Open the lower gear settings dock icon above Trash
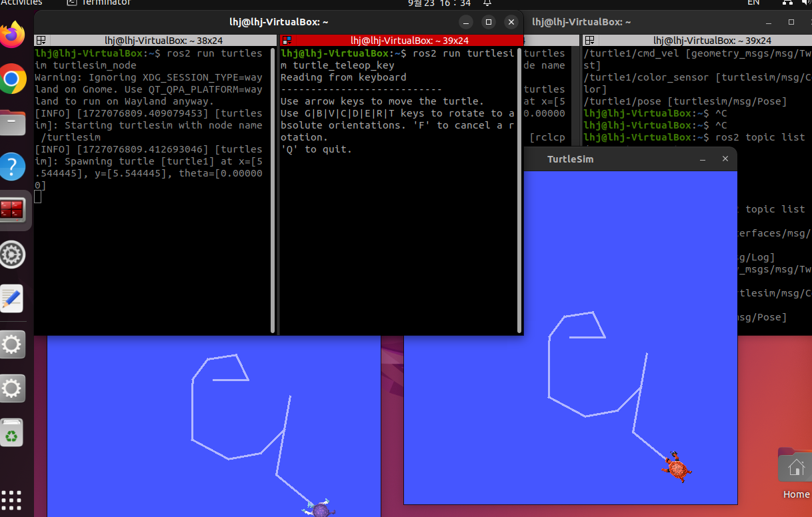This screenshot has height=517, width=812. (13, 388)
